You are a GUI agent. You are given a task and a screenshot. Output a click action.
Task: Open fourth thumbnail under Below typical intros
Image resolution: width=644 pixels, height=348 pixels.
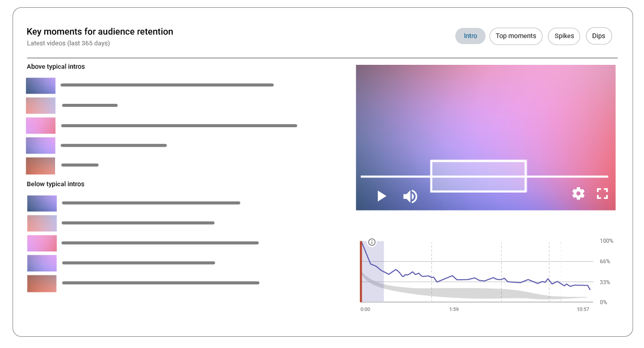pos(42,263)
